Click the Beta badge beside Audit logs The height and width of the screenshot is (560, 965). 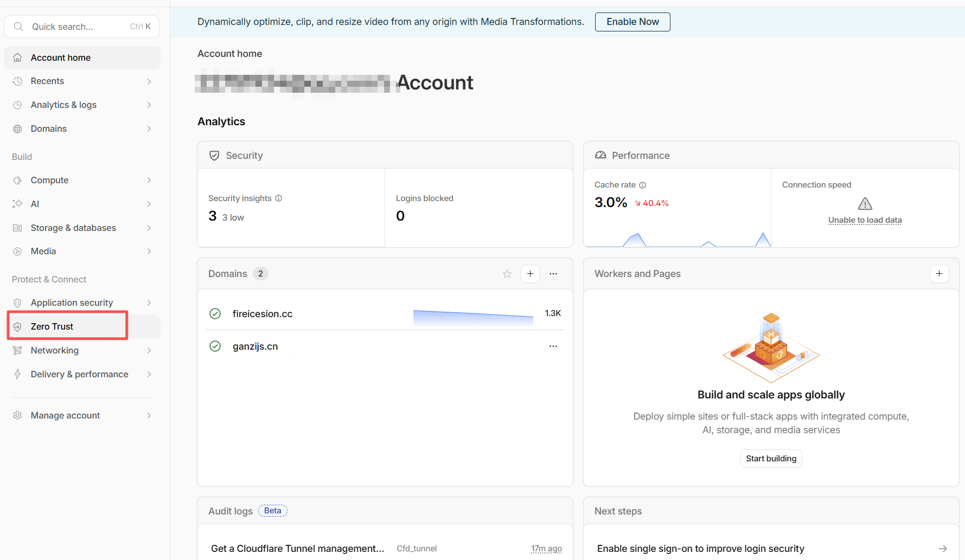[x=273, y=511]
